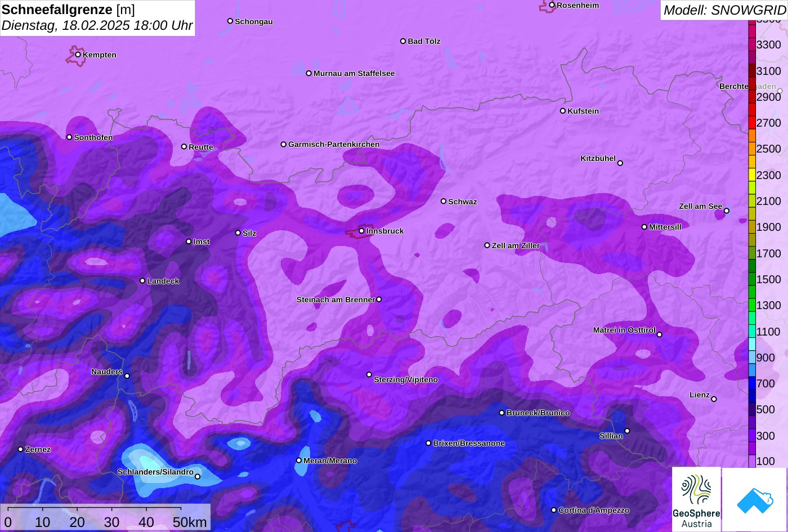Viewport: 788px width, 532px height.
Task: Click the Landeck label
Action: pos(163,281)
